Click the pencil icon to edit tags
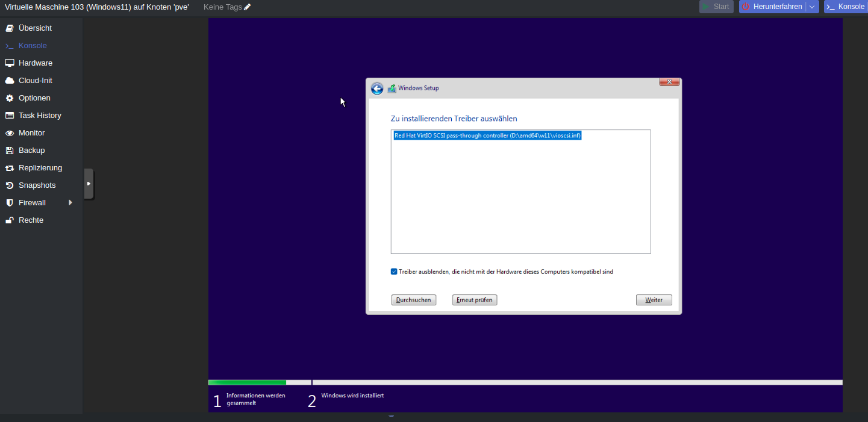Screen dimensions: 868x422 pyautogui.click(x=247, y=7)
